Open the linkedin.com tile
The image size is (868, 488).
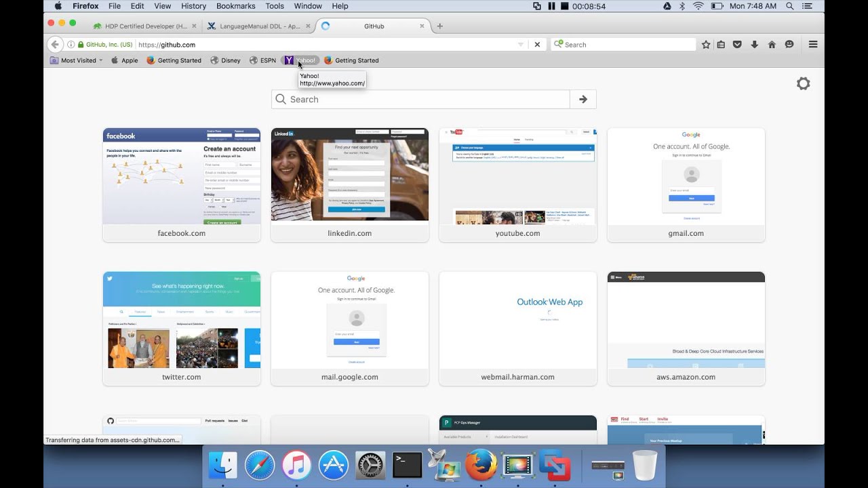click(x=350, y=185)
